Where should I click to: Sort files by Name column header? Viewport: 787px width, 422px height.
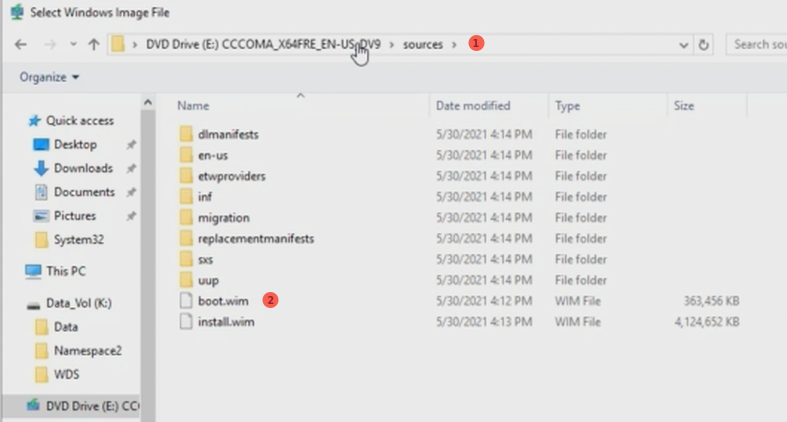click(193, 105)
